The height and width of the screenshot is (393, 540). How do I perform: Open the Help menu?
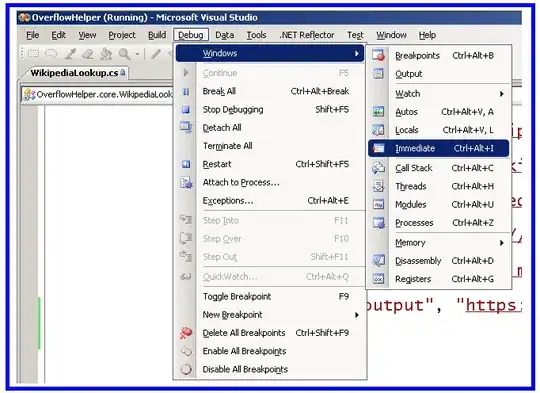(427, 35)
